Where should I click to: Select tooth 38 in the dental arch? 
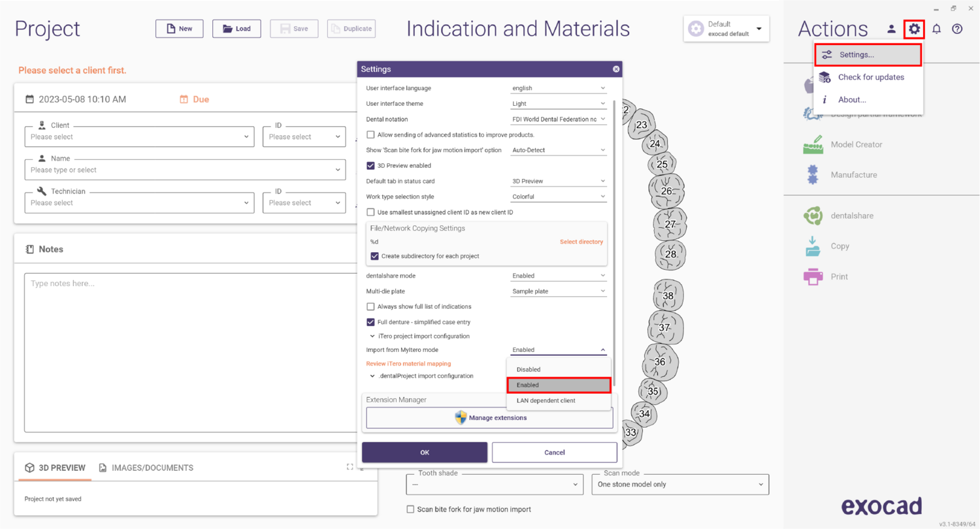click(668, 295)
